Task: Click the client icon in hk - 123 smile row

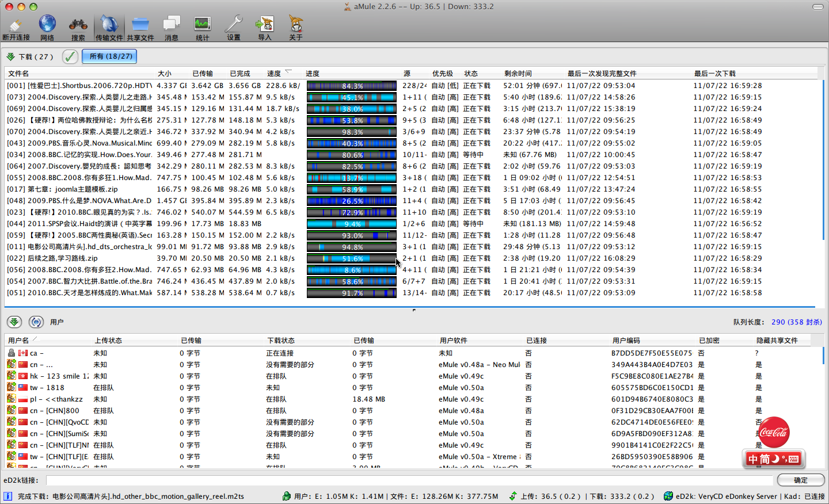Action: coord(11,376)
